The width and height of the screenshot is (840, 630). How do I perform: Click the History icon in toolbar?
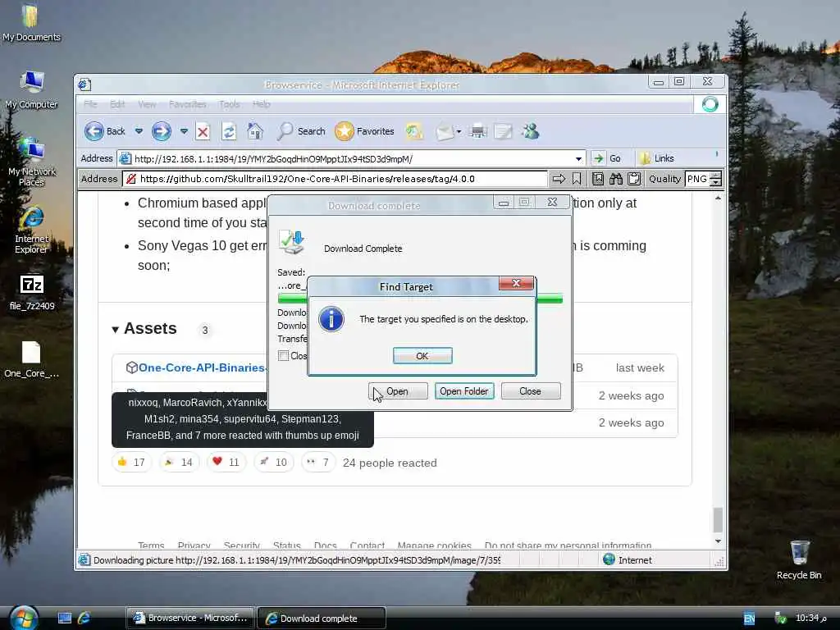(413, 131)
